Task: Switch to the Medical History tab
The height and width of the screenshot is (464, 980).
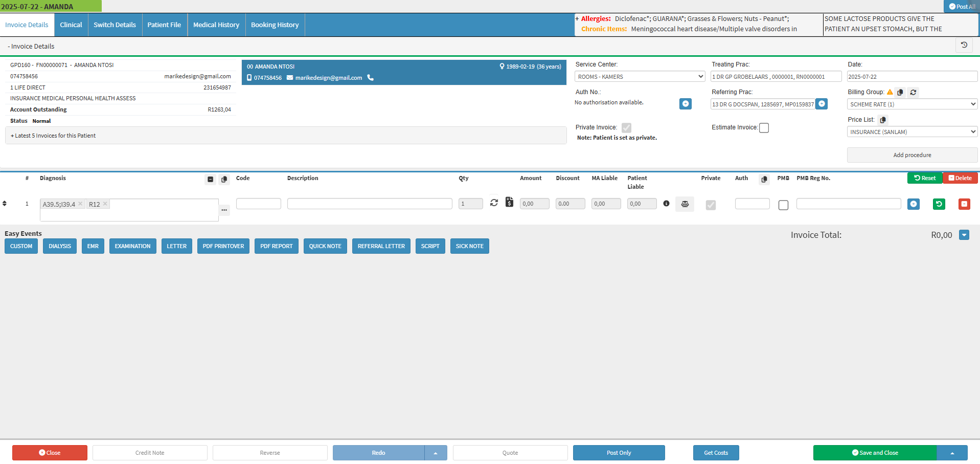Action: point(216,25)
